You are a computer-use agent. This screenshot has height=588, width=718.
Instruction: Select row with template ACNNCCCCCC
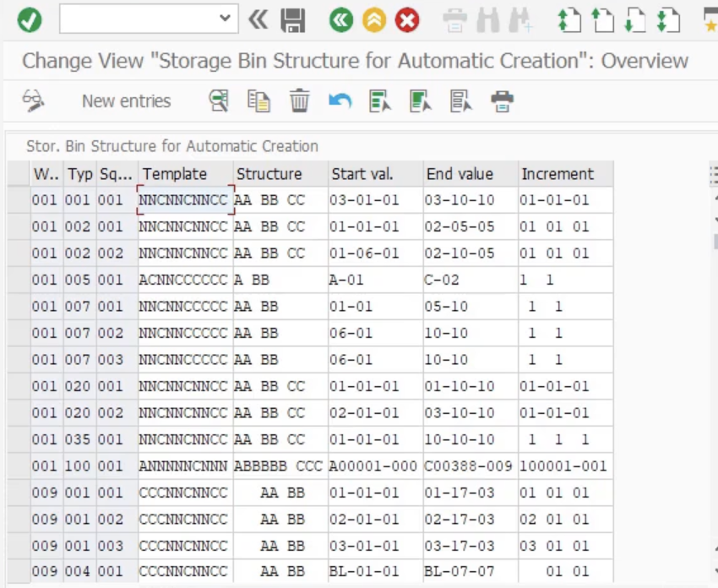click(x=18, y=280)
